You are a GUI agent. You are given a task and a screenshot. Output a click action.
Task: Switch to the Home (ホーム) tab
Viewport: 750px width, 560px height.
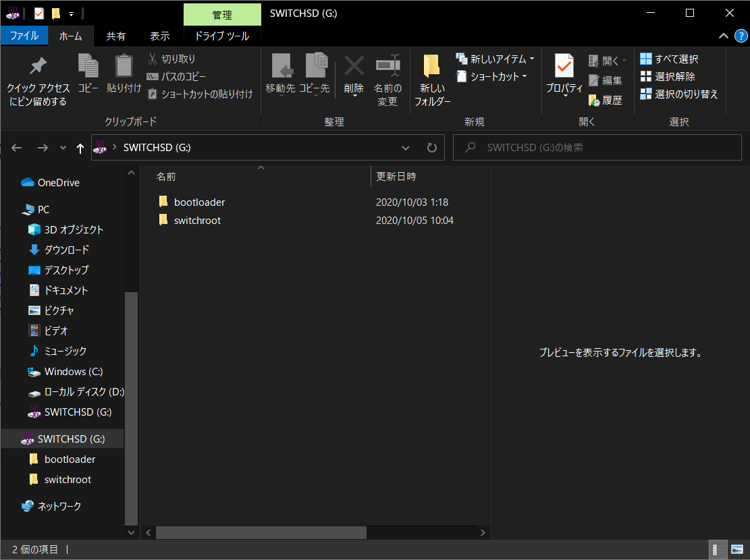(x=71, y=36)
